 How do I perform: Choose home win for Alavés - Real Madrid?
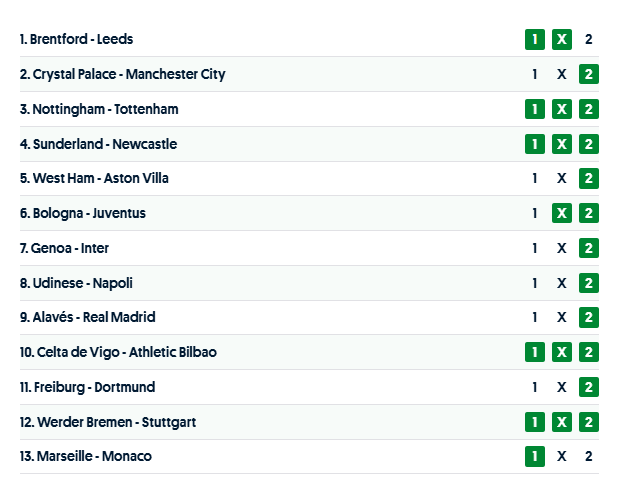click(x=535, y=317)
